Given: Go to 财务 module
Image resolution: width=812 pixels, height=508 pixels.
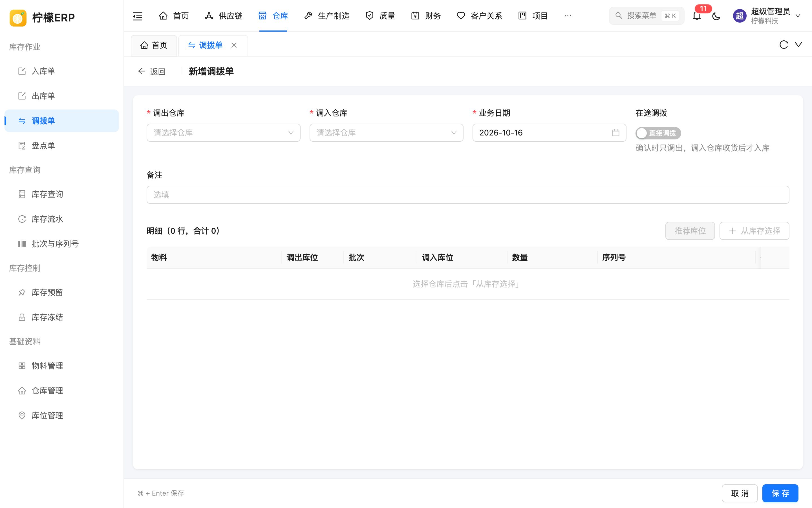Looking at the screenshot, I should (426, 16).
